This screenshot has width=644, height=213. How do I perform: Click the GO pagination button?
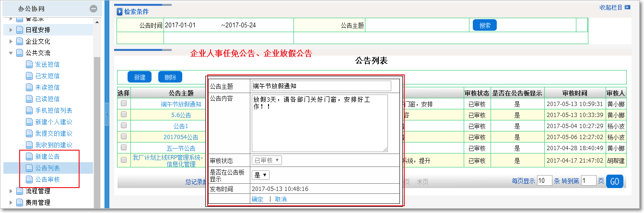pos(615,181)
